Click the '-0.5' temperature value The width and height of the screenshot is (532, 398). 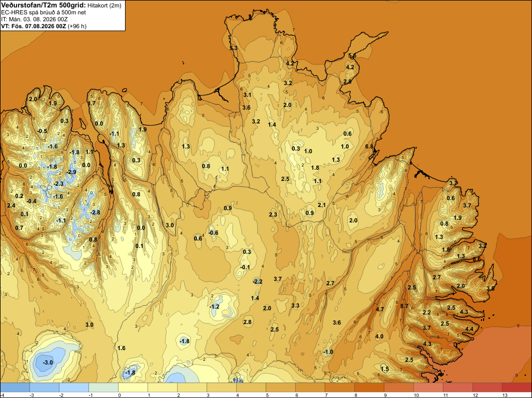(x=42, y=131)
